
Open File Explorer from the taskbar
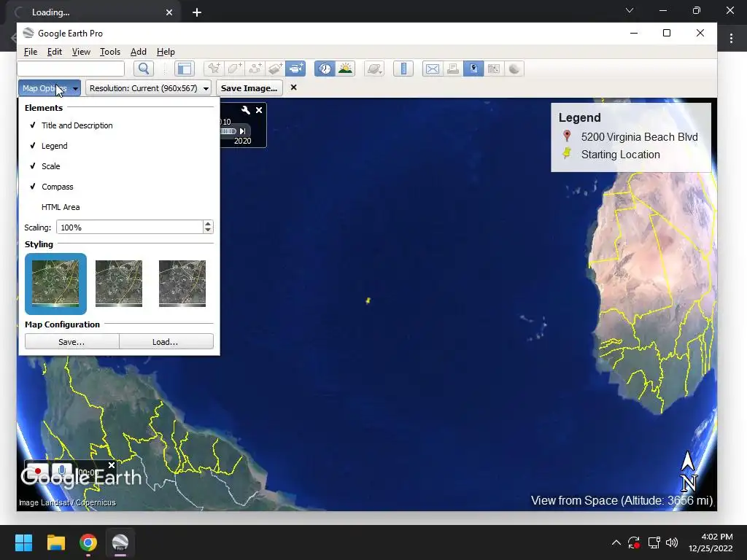[55, 542]
